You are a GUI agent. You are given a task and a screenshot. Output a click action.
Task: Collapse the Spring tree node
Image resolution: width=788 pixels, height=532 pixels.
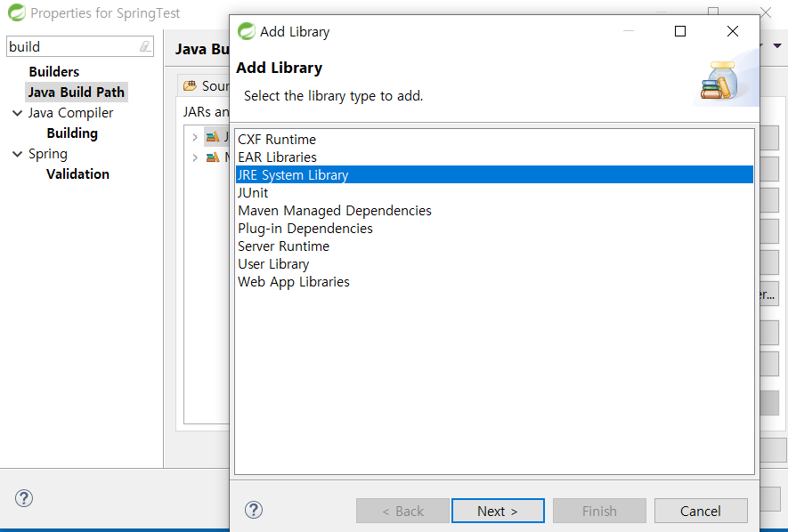pos(18,154)
